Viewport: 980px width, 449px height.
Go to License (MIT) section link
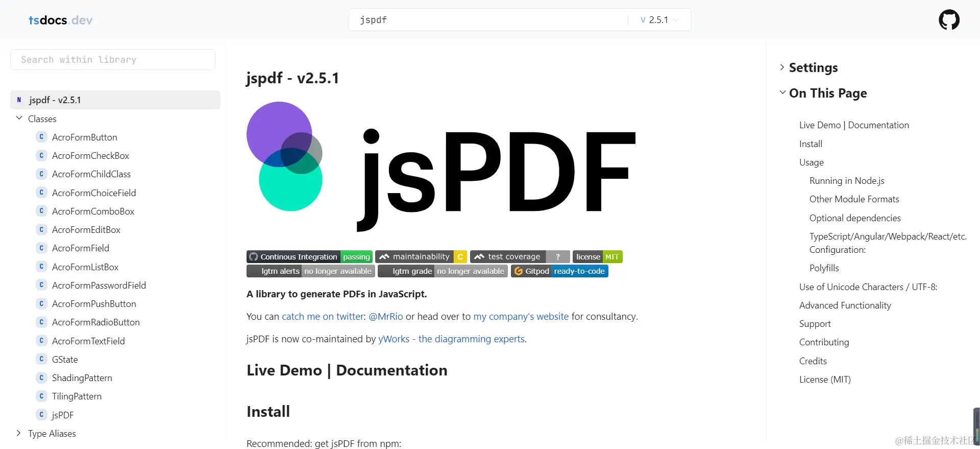825,380
